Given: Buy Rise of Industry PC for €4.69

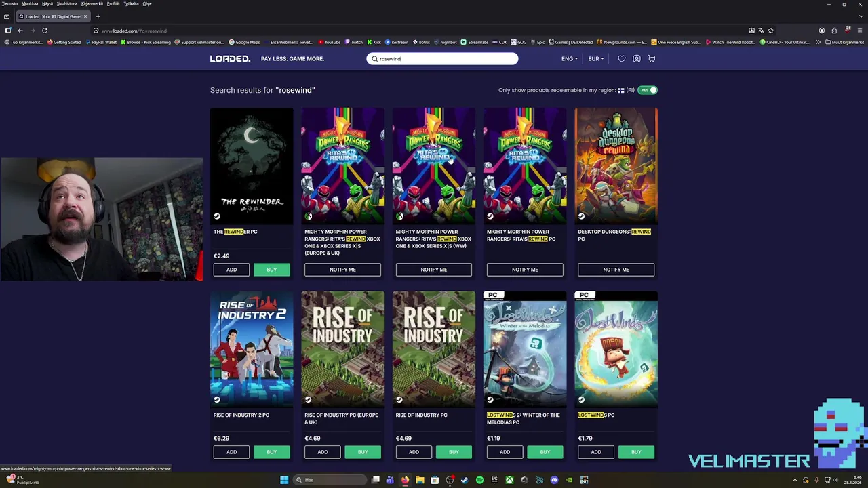Looking at the screenshot, I should click(x=454, y=452).
